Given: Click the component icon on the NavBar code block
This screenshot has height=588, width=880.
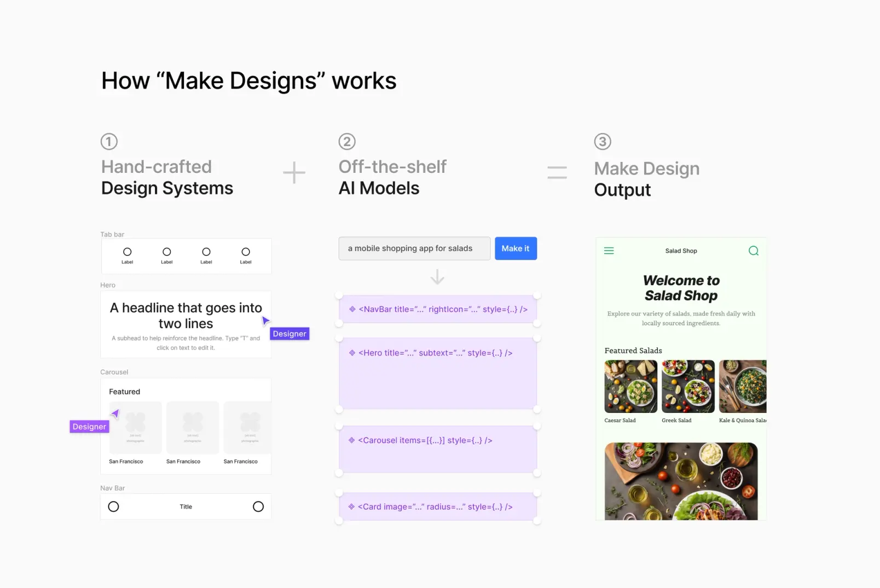Looking at the screenshot, I should (x=351, y=309).
